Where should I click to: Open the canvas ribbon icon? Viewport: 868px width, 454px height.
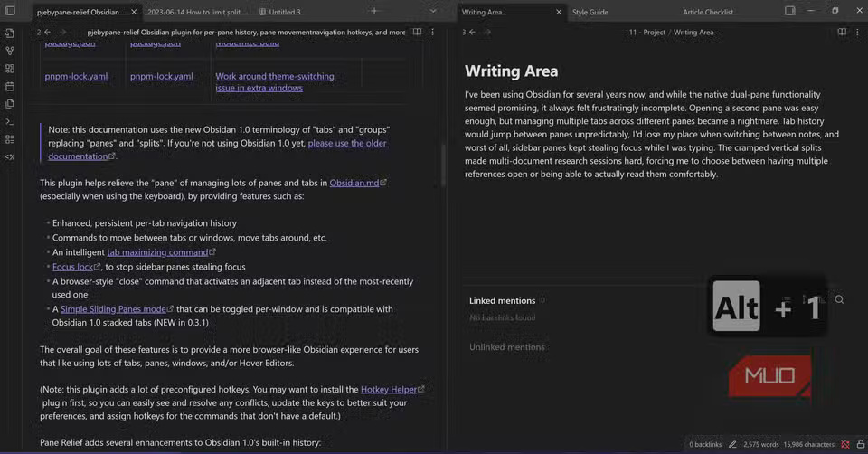click(10, 69)
